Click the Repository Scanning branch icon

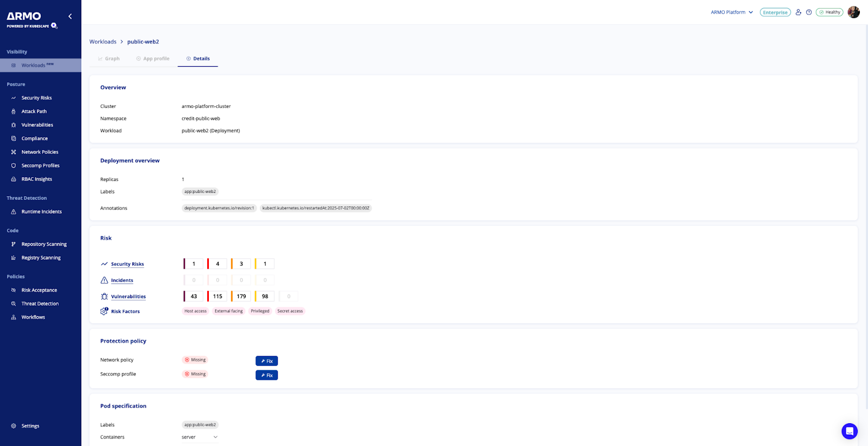click(x=14, y=244)
